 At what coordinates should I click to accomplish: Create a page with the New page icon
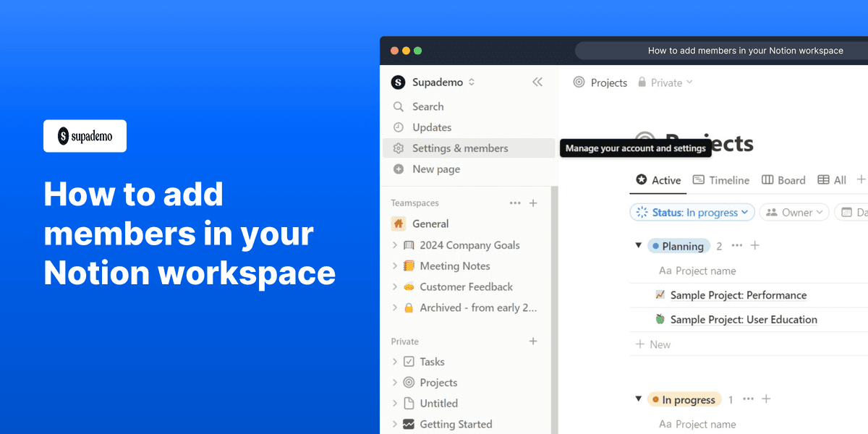point(399,169)
